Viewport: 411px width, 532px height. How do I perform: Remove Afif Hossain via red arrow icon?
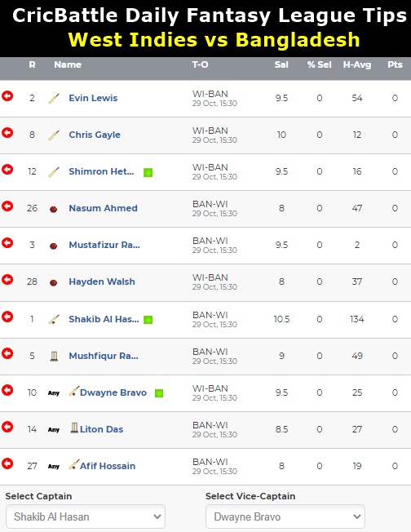point(7,463)
